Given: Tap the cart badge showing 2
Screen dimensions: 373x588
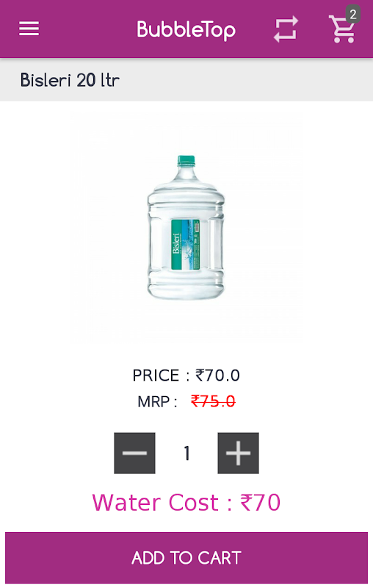Looking at the screenshot, I should 352,14.
